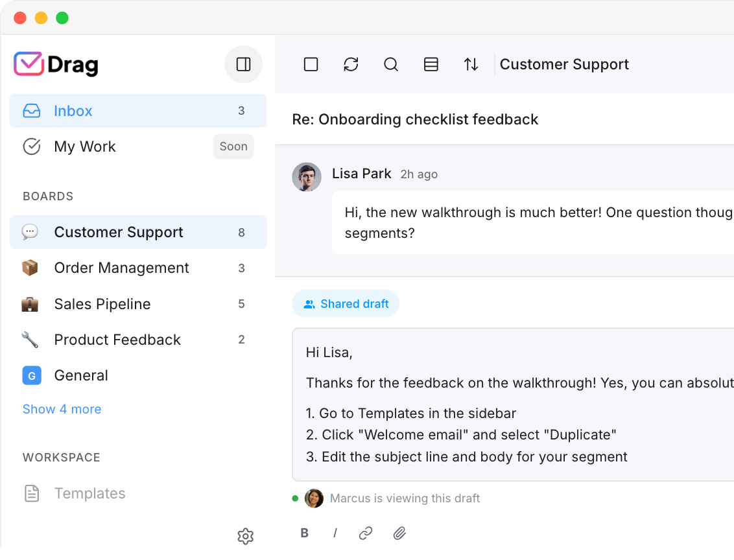This screenshot has width=734, height=560.
Task: Click the Order Management count 3
Action: (241, 268)
